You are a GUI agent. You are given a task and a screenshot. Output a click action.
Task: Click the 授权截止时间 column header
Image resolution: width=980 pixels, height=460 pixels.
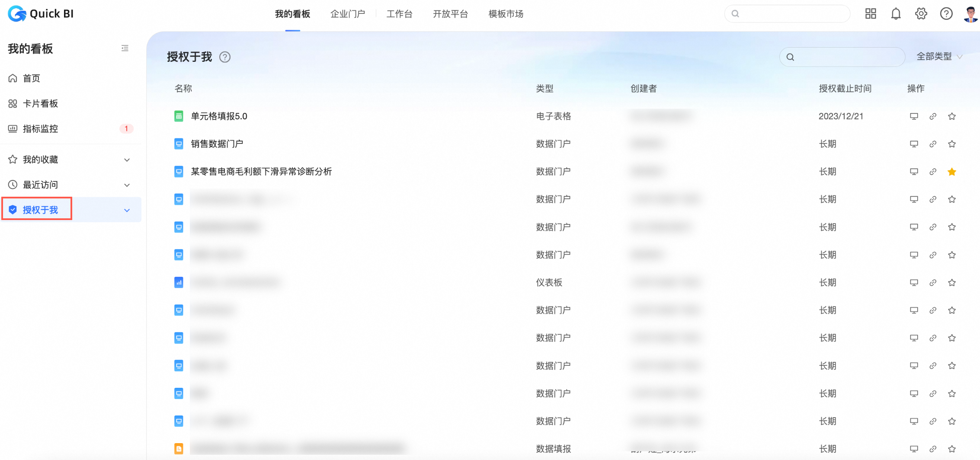click(845, 89)
